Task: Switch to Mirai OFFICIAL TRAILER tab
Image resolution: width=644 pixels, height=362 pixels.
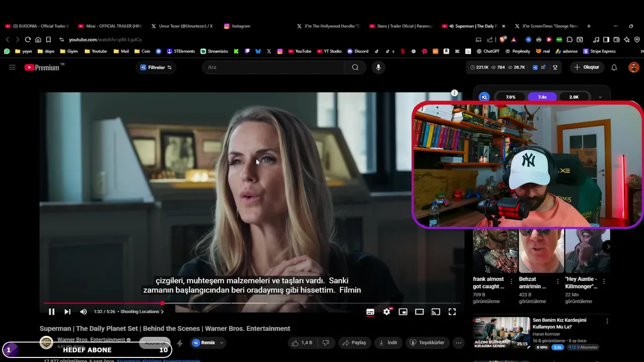Action: coord(110,26)
